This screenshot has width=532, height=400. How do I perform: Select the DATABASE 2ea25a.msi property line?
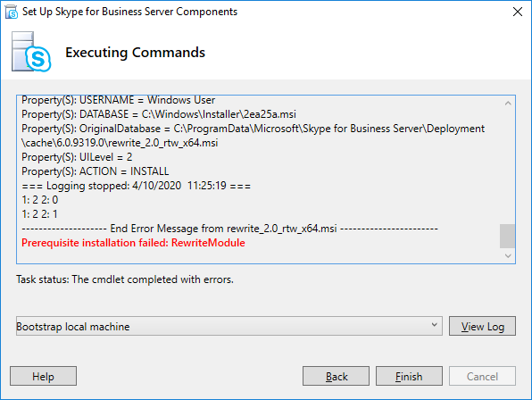[x=159, y=114]
